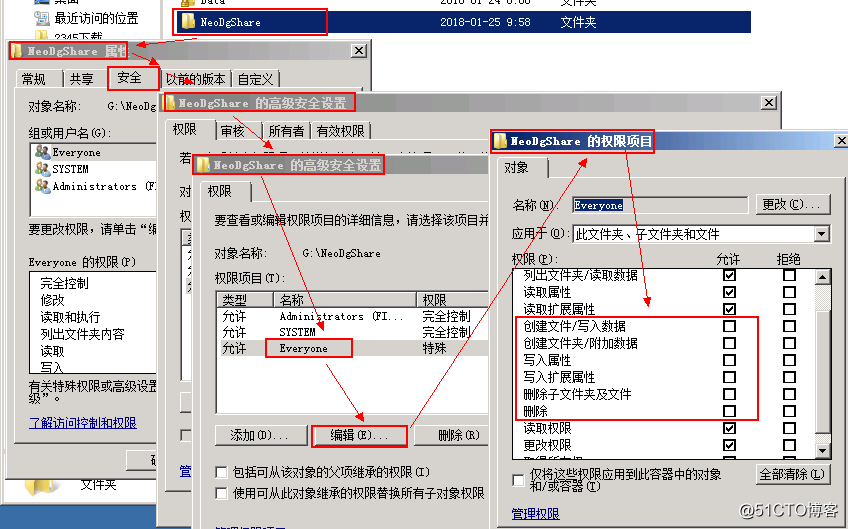The width and height of the screenshot is (848, 529).
Task: Close the NeoDgShare properties dialog
Action: point(359,51)
